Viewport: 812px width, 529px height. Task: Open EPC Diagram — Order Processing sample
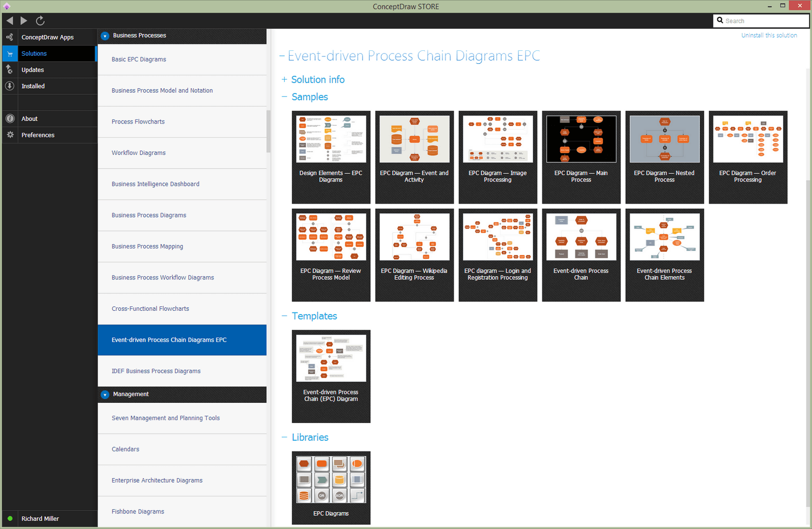tap(748, 157)
